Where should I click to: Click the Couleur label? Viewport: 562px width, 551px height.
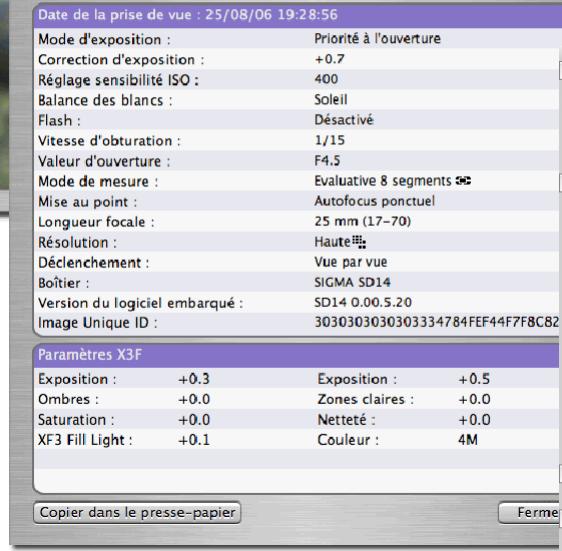point(348,440)
